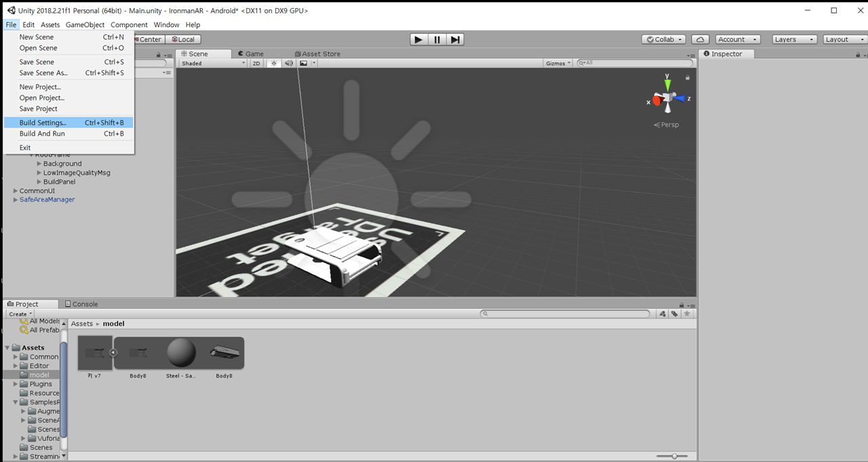Select Save Scene As menu entry

coord(68,72)
